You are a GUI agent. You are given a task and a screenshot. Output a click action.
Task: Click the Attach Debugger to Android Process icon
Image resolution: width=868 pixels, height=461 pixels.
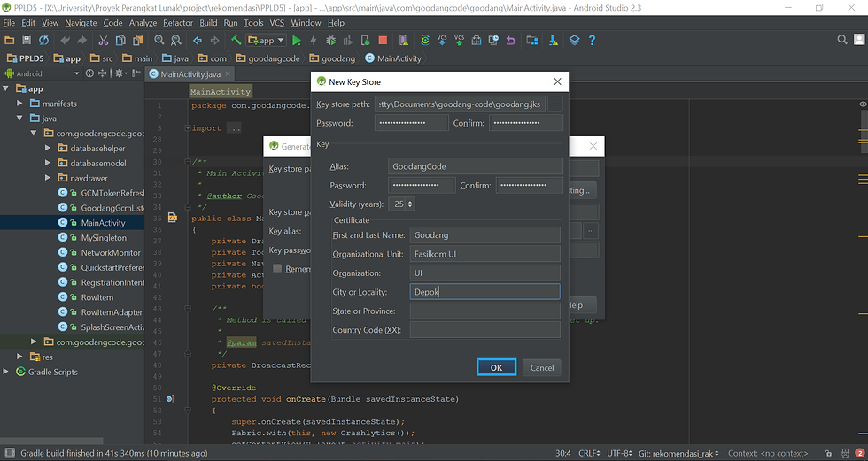pos(365,41)
